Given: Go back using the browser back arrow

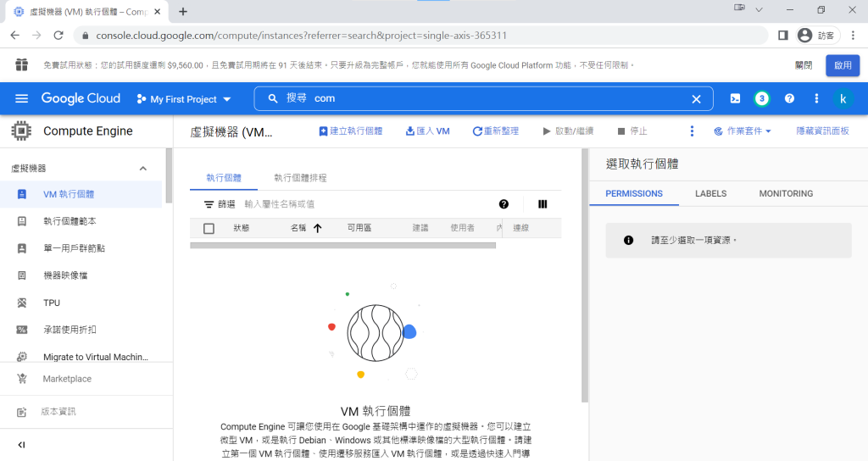Looking at the screenshot, I should (15, 36).
